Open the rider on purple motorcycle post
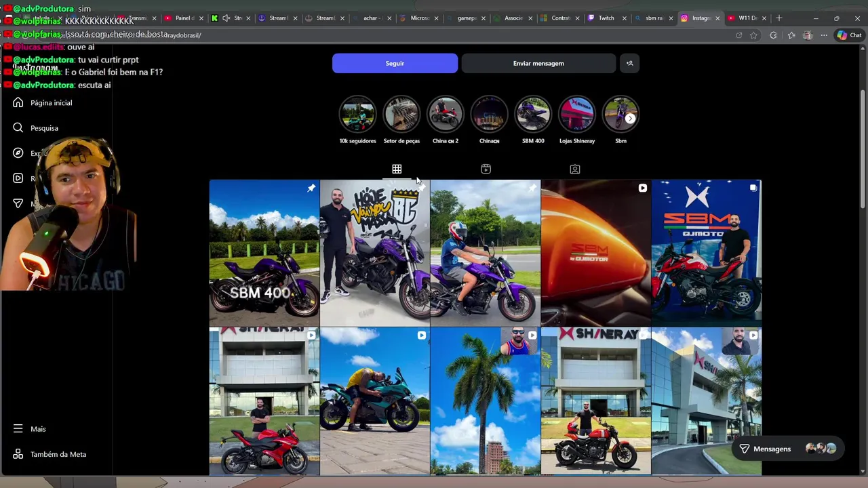868x488 pixels. pos(485,253)
